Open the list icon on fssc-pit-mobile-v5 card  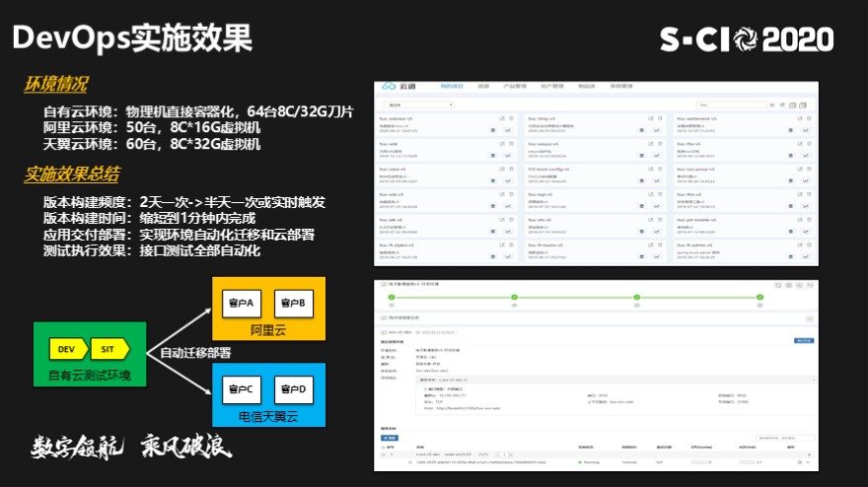click(x=790, y=232)
